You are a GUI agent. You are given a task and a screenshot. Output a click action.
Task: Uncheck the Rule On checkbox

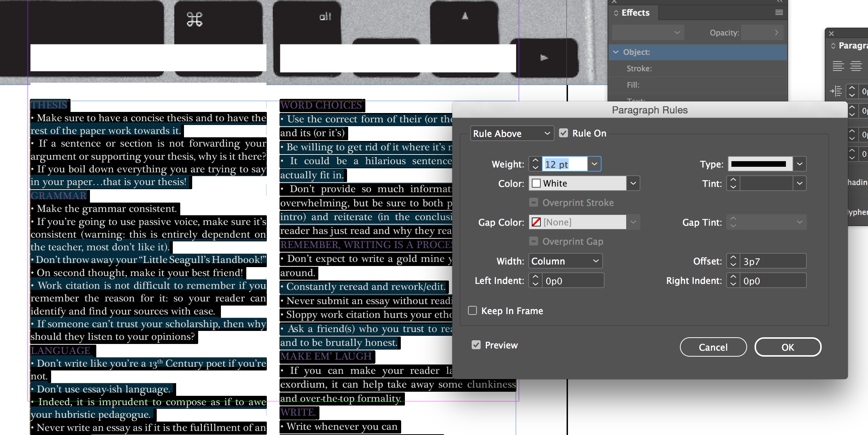click(x=563, y=133)
